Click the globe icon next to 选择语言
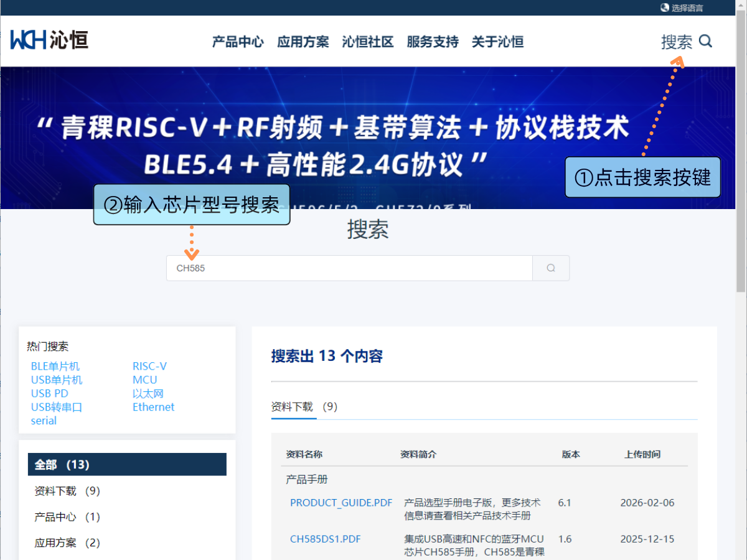 click(x=665, y=7)
